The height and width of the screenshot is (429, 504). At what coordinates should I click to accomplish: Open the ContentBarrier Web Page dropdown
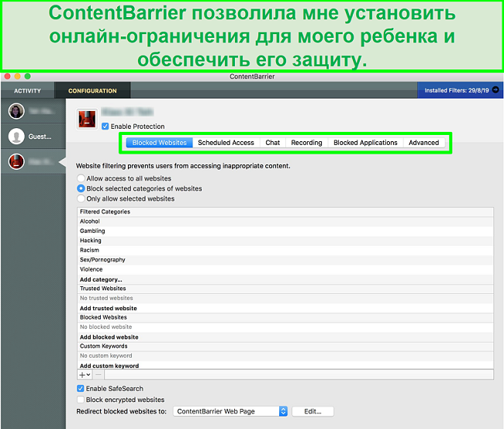230,411
